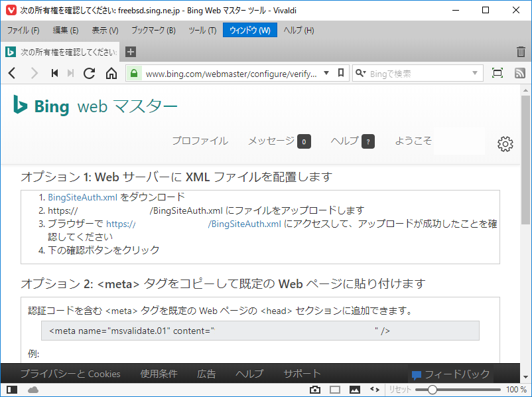Click 下の確認ボタンをクリック step text
Image resolution: width=532 pixels, height=397 pixels.
pyautogui.click(x=103, y=250)
